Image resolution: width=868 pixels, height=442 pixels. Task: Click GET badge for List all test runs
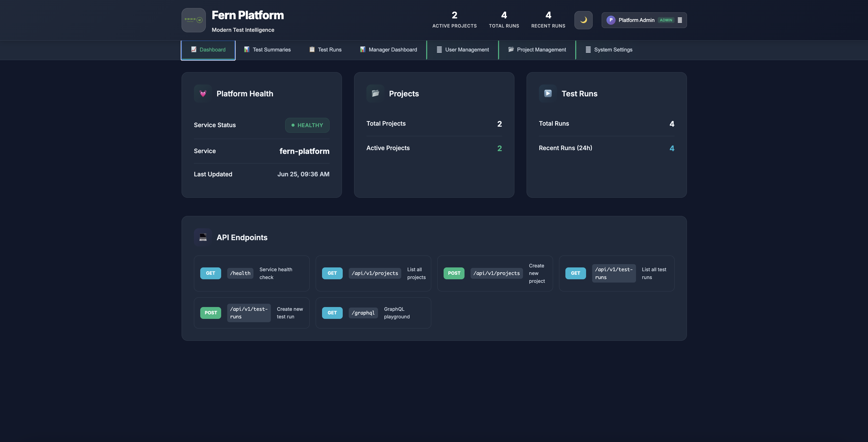click(575, 273)
